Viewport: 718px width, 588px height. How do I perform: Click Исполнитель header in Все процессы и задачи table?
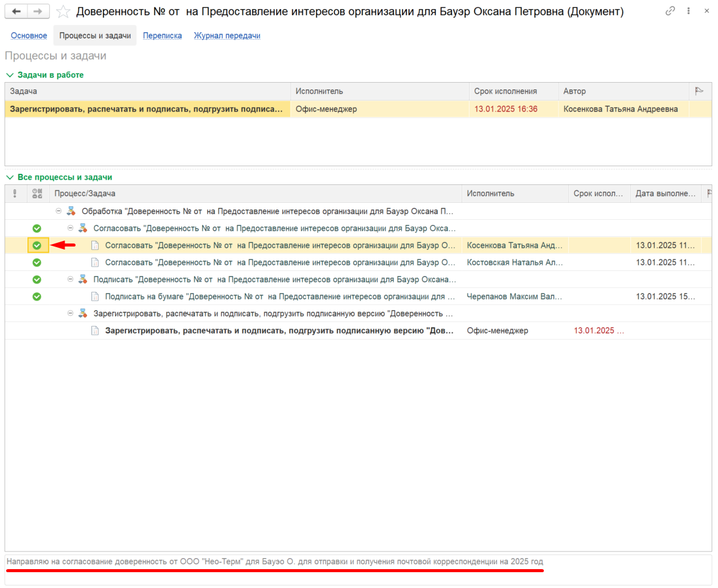[x=515, y=194]
